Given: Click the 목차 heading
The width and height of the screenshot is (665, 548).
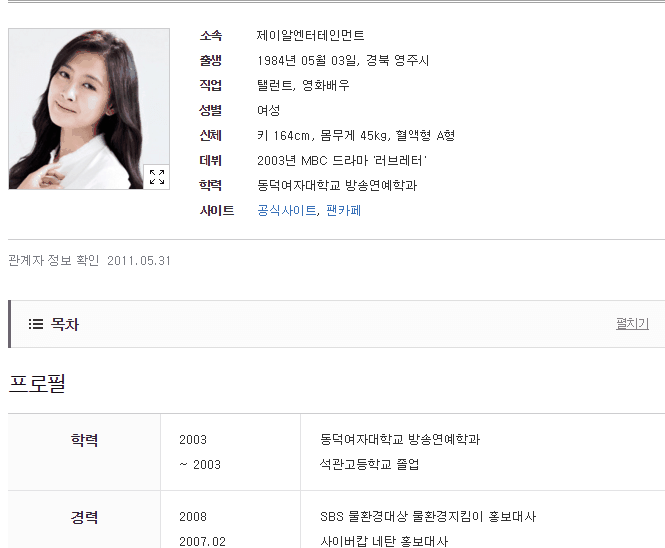Looking at the screenshot, I should coord(64,324).
